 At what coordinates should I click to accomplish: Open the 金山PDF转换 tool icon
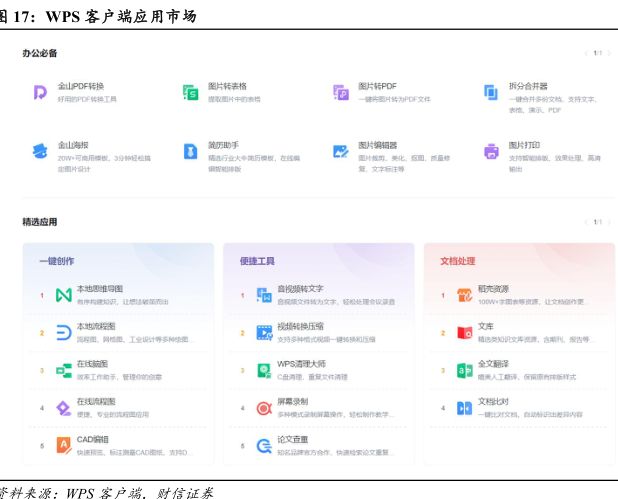click(40, 92)
